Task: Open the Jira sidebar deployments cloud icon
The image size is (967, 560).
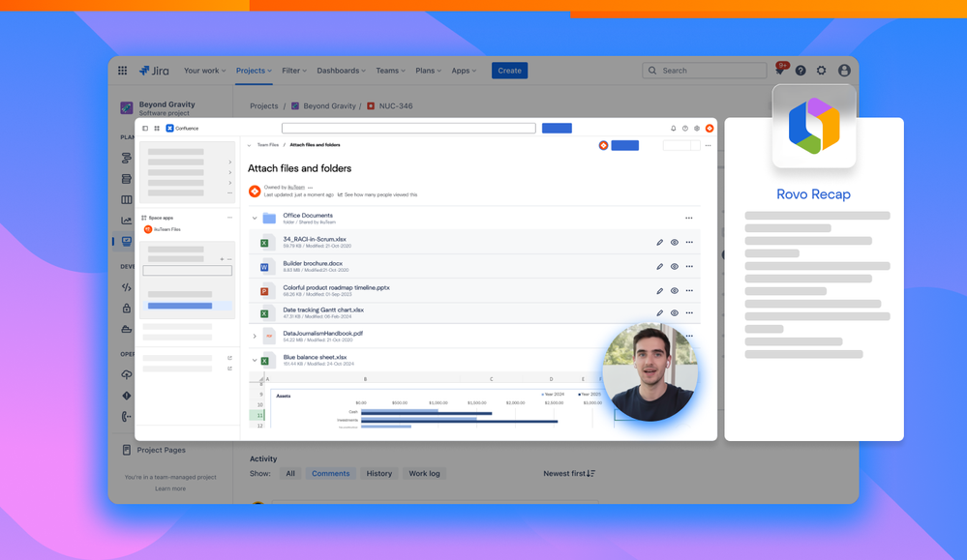Action: (127, 374)
